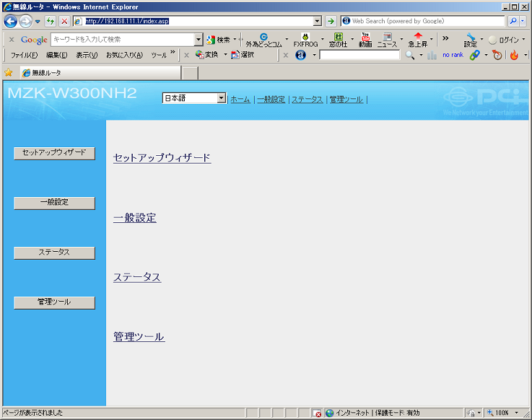This screenshot has height=420, width=532.
Task: Open the ファイル(F) menu
Action: 24,55
